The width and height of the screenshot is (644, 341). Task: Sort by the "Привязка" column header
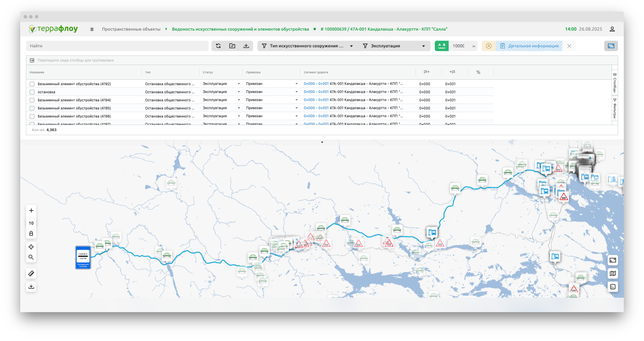pyautogui.click(x=253, y=72)
